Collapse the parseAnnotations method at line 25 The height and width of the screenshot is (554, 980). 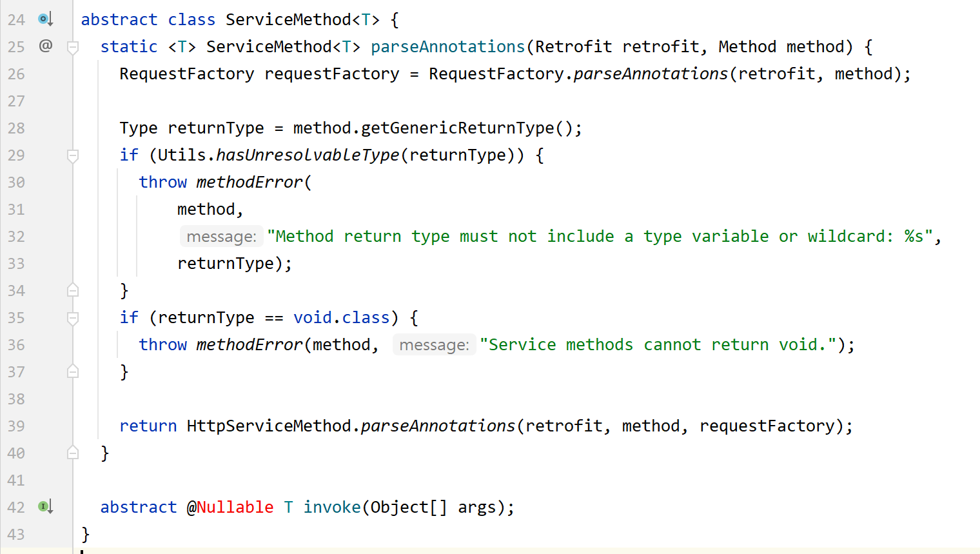(73, 47)
